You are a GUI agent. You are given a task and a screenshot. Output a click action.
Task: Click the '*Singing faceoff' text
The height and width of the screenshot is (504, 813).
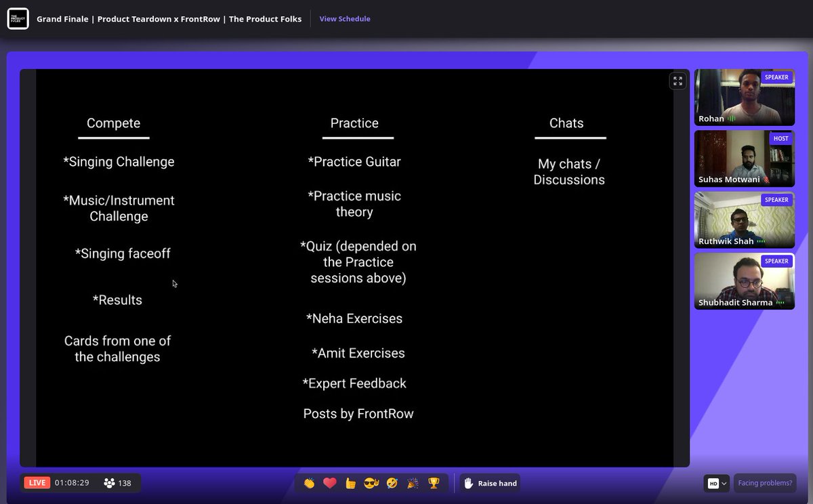[x=123, y=254]
